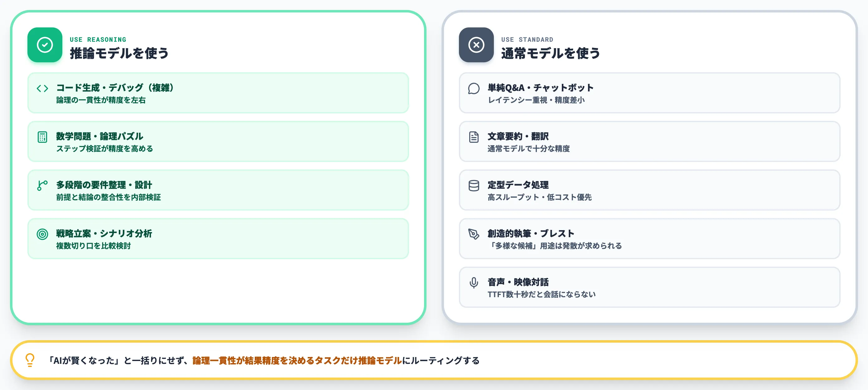This screenshot has width=868, height=390.
Task: Click the code brackets icon beside コード生成
Action: click(x=42, y=88)
